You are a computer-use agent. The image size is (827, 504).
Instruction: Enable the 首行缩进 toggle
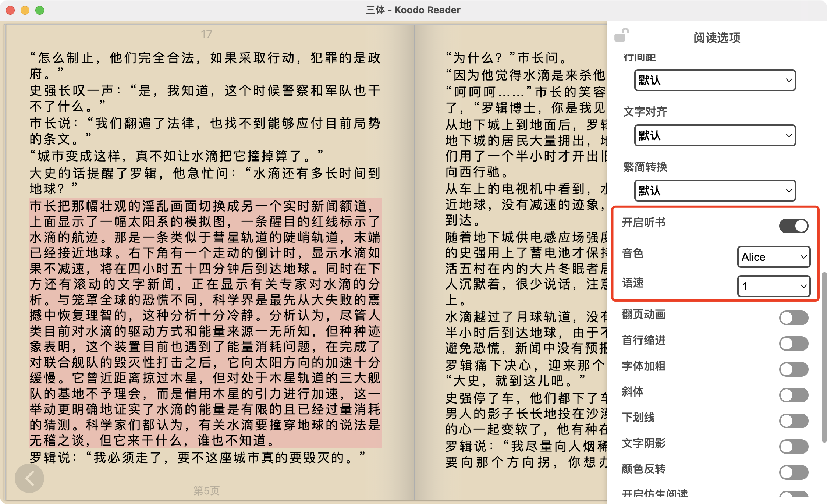point(794,344)
